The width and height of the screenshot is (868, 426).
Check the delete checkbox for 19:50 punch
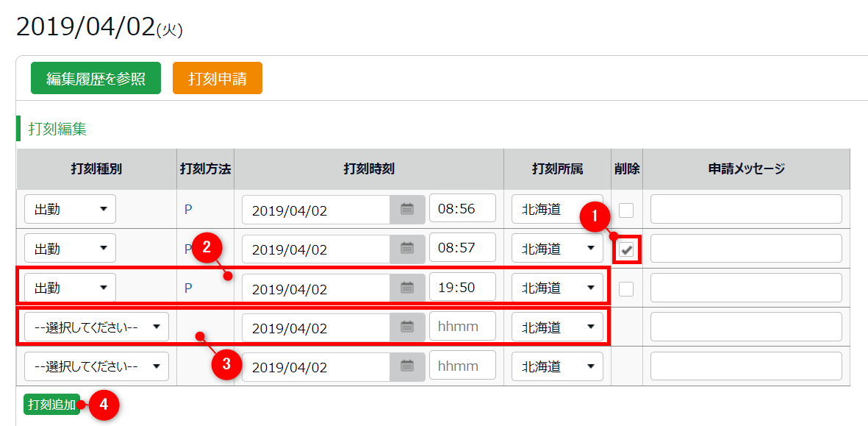tap(625, 289)
